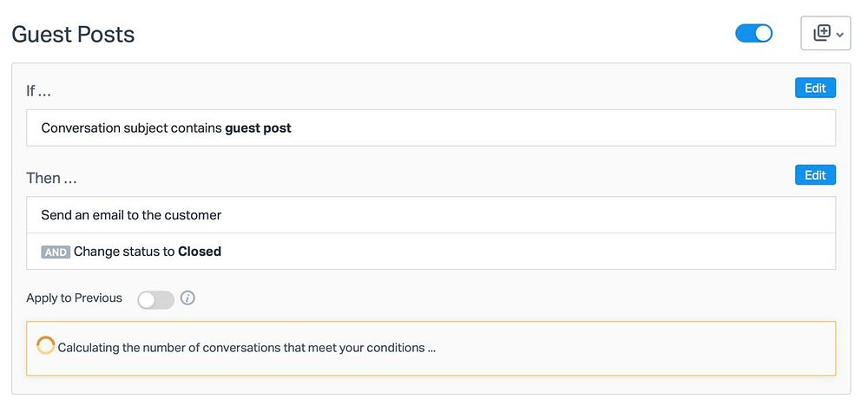Edit the If conditions

pyautogui.click(x=815, y=88)
